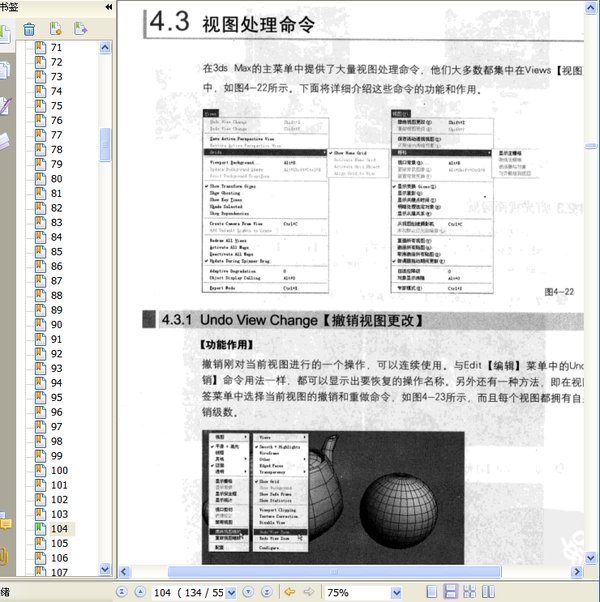Click the green bookmark icon beside 104
Image resolution: width=600 pixels, height=602 pixels.
[40, 529]
